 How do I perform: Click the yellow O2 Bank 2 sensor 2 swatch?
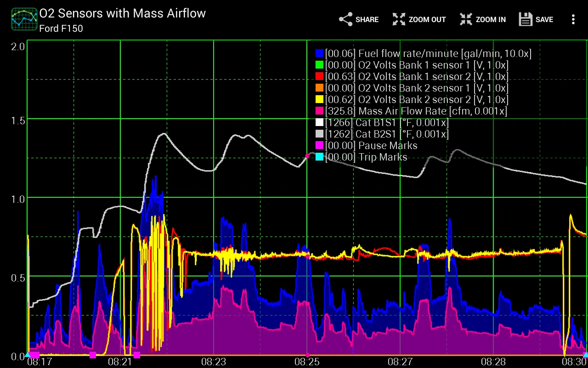320,100
